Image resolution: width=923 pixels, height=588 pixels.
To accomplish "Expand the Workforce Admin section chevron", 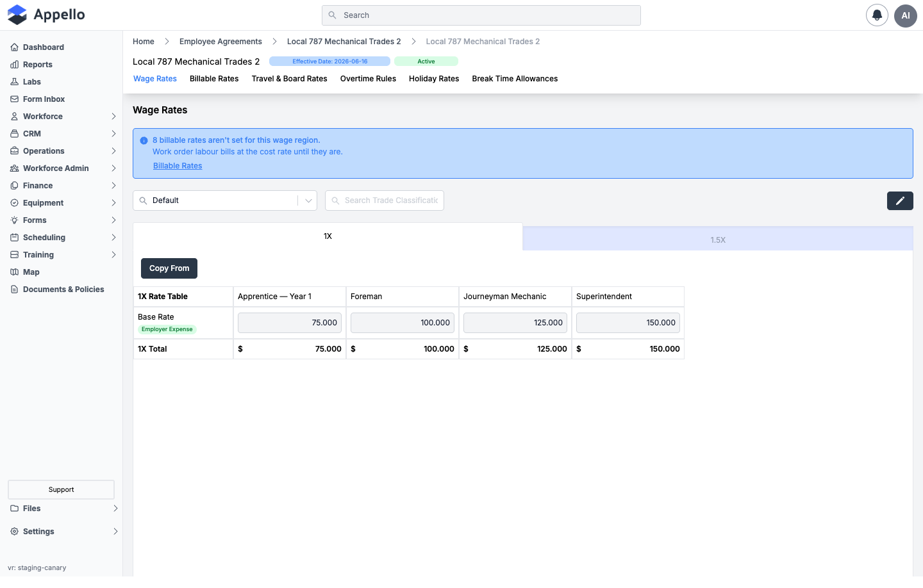I will [113, 168].
